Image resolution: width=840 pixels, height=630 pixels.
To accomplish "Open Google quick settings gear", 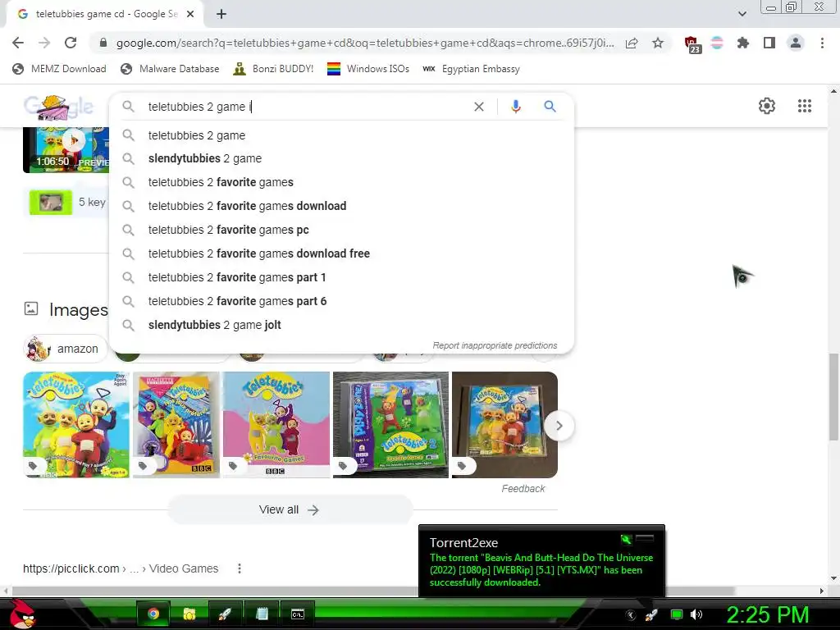I will pyautogui.click(x=767, y=106).
